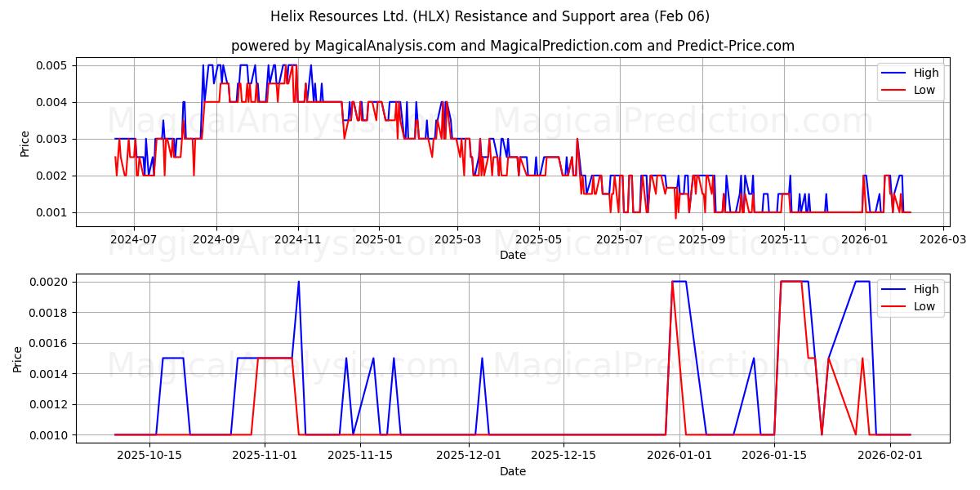Click the '0.0014' tick on bottom chart

[x=50, y=374]
